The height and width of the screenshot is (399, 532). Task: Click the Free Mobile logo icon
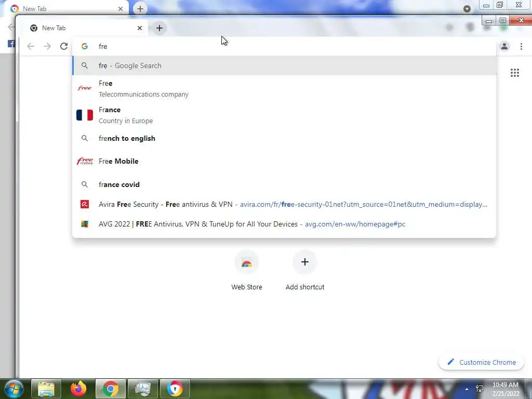coord(85,161)
